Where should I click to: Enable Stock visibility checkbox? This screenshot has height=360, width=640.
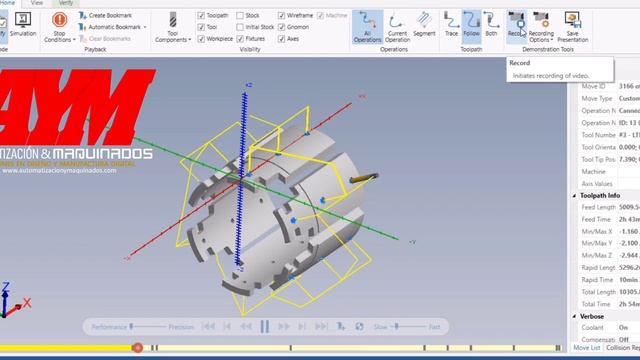(240, 16)
